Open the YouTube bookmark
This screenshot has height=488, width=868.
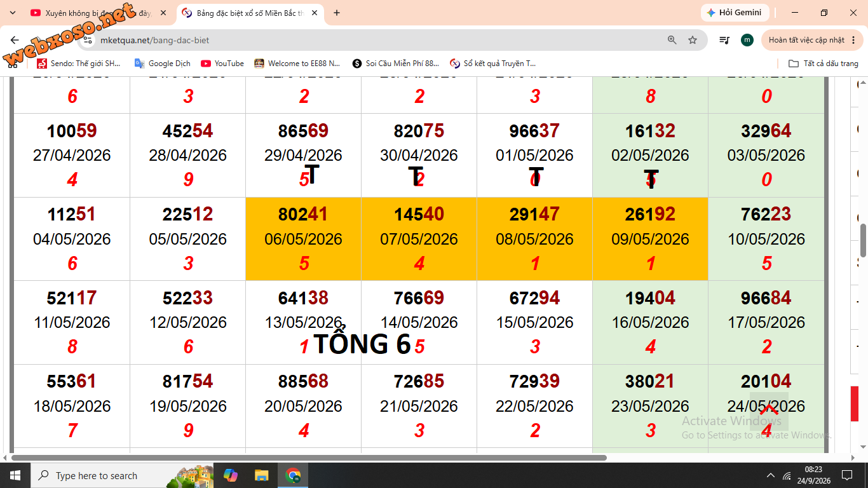(222, 64)
